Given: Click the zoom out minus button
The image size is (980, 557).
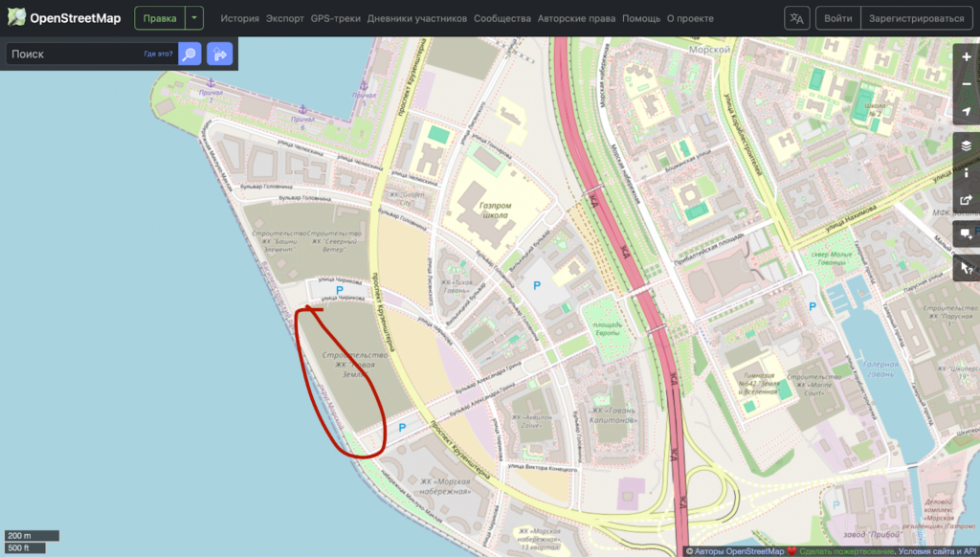Looking at the screenshot, I should (966, 84).
